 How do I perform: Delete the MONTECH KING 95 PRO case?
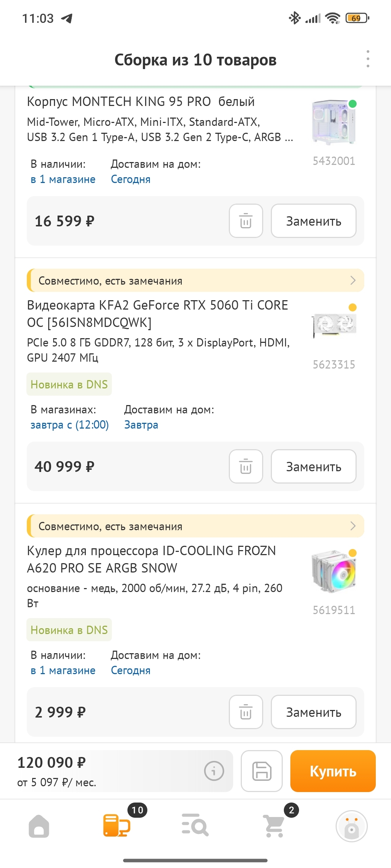(x=246, y=221)
